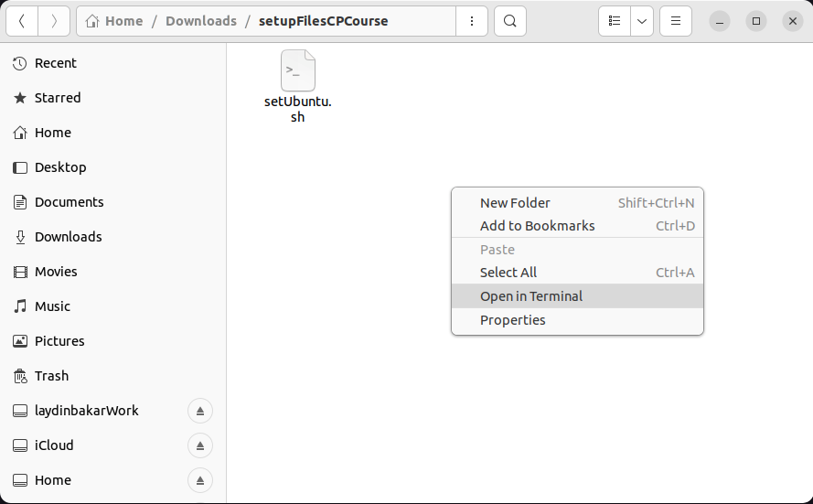Open the hamburger main menu

pyautogui.click(x=676, y=21)
